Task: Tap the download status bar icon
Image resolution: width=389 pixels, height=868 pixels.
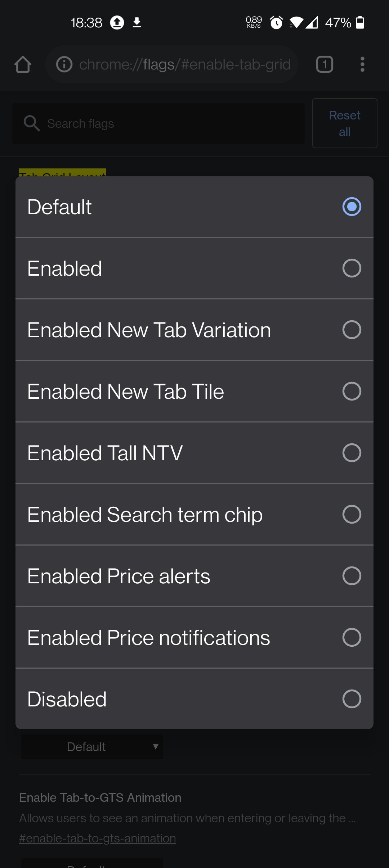Action: click(x=137, y=23)
